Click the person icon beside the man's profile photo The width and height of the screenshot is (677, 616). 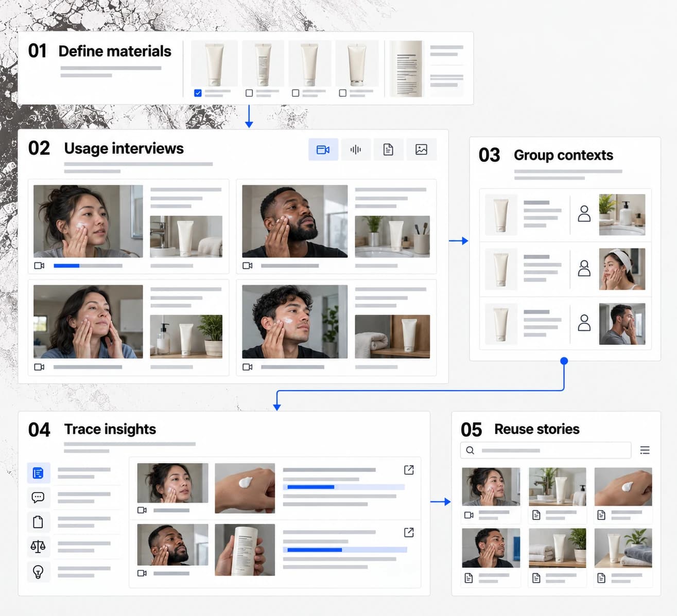pyautogui.click(x=584, y=323)
